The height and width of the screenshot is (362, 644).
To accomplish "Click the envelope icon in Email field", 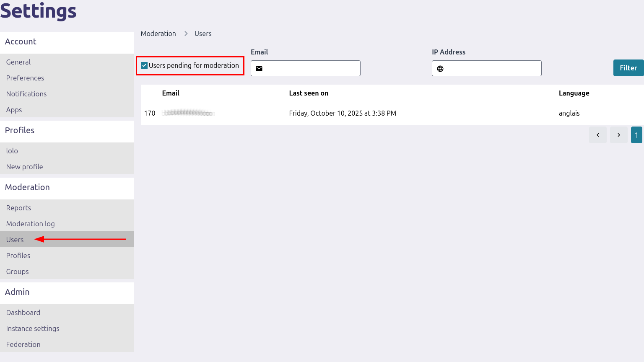I will [259, 69].
